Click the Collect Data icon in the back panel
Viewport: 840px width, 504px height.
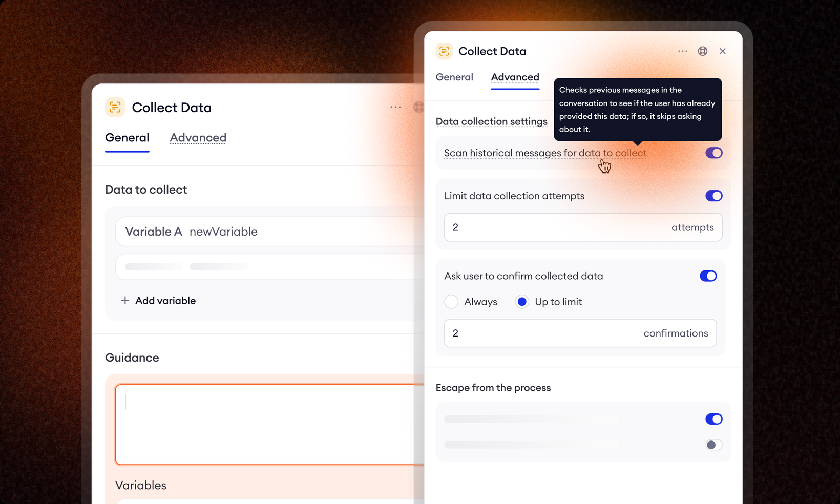[115, 107]
